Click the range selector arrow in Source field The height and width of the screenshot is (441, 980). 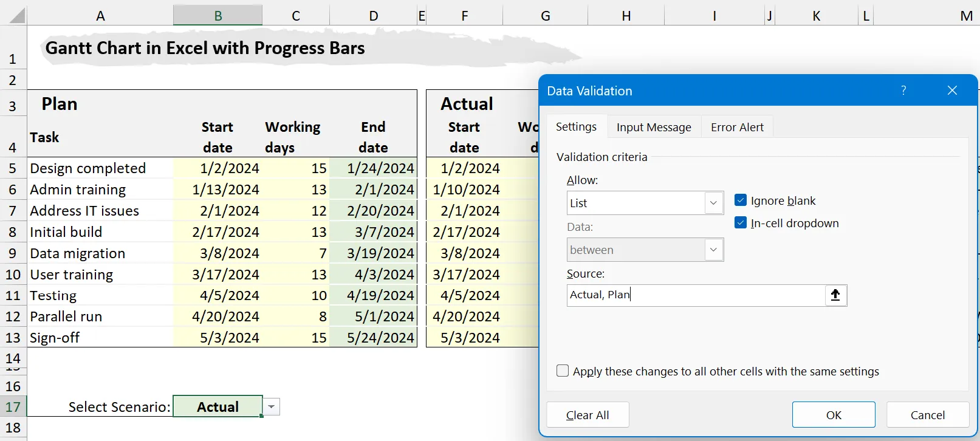click(835, 295)
